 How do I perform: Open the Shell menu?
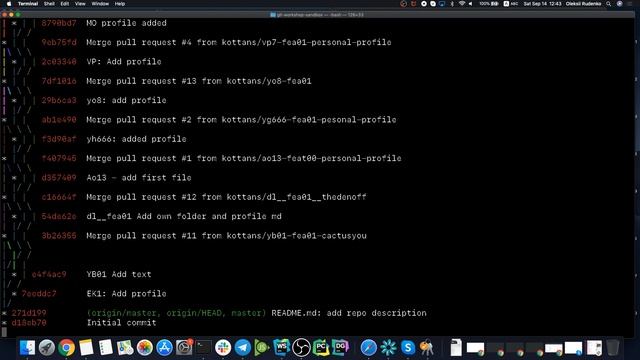49,4
